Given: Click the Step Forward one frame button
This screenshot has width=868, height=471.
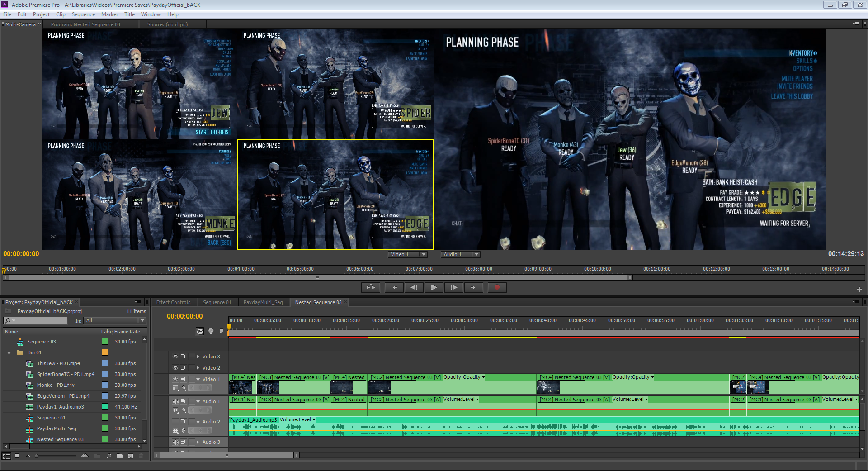Looking at the screenshot, I should click(453, 287).
